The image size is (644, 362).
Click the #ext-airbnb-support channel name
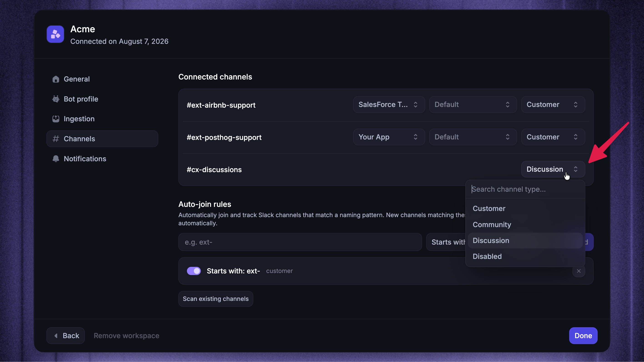[x=221, y=105]
